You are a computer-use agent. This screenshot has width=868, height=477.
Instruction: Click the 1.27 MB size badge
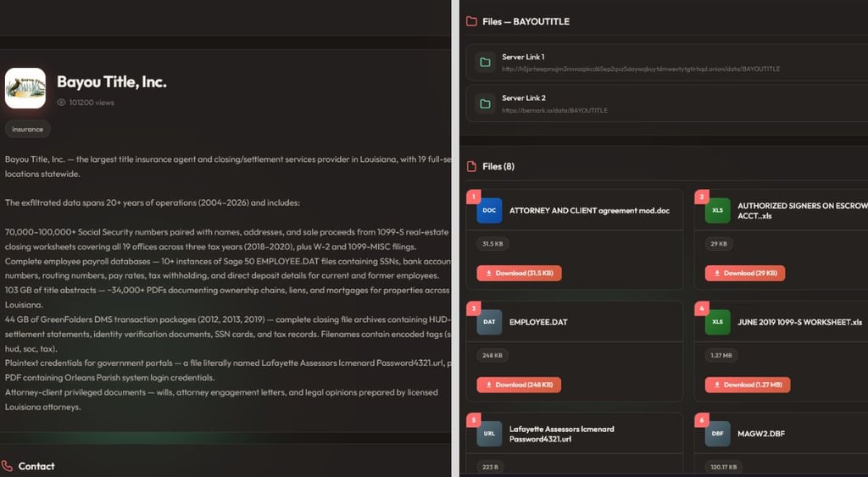pos(721,356)
